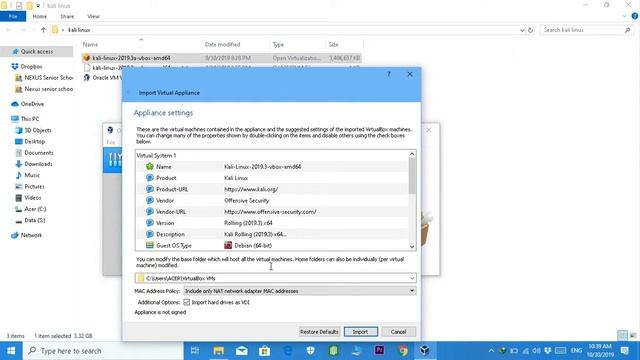Select the Name row in Virtual System 1
Screen dimensions: 640x360
point(272,167)
